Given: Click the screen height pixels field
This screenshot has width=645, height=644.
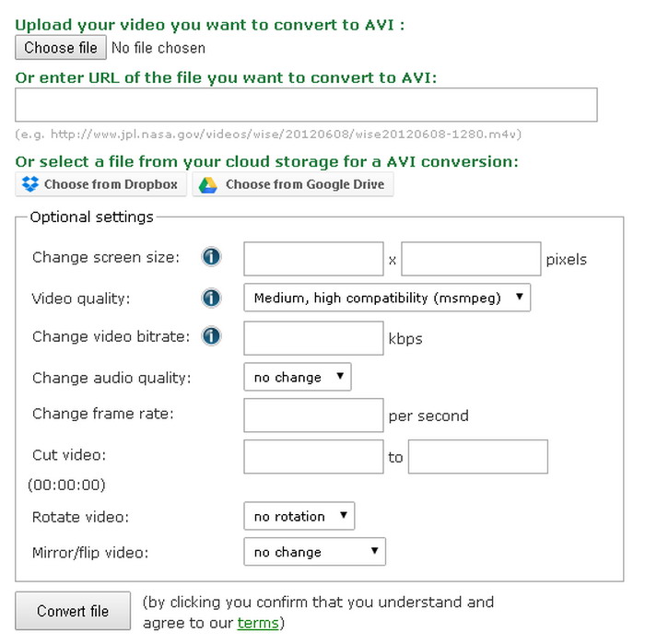Looking at the screenshot, I should tap(471, 259).
